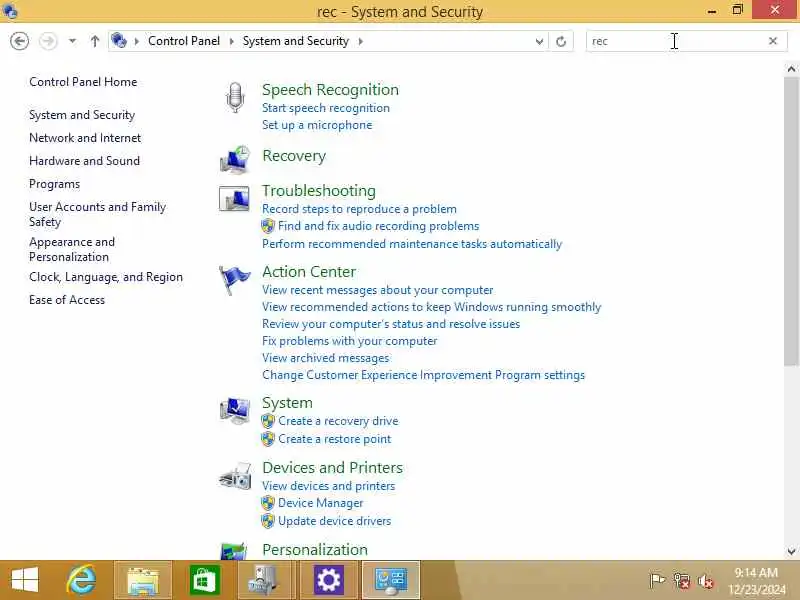Expand chevron after Control Panel breadcrumb
The height and width of the screenshot is (600, 800).
pyautogui.click(x=232, y=41)
